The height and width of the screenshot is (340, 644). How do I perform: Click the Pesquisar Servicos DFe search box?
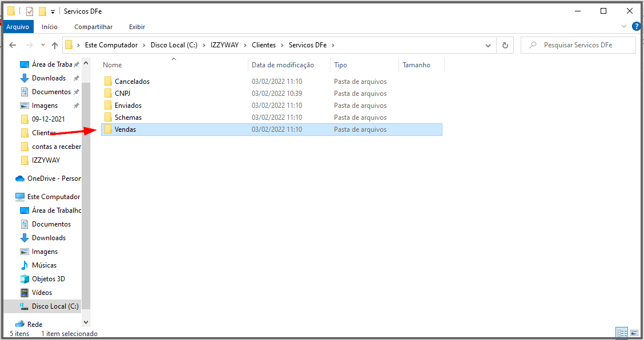(x=582, y=45)
